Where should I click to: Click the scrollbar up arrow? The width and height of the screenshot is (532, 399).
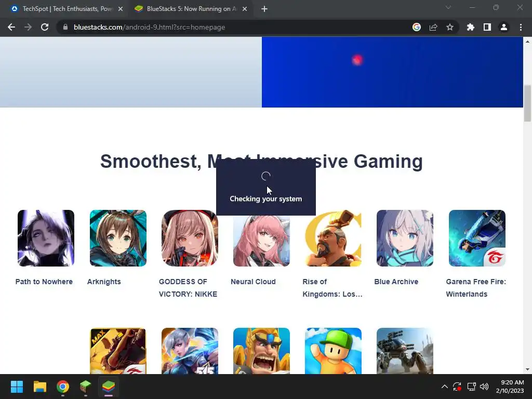(527, 42)
